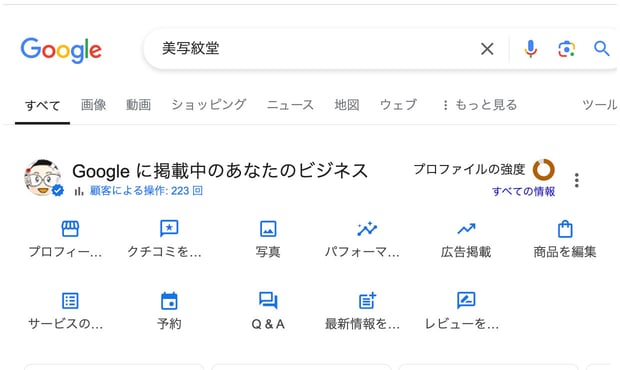Open the 写真 photo icon
Image resolution: width=620 pixels, height=370 pixels.
click(268, 229)
